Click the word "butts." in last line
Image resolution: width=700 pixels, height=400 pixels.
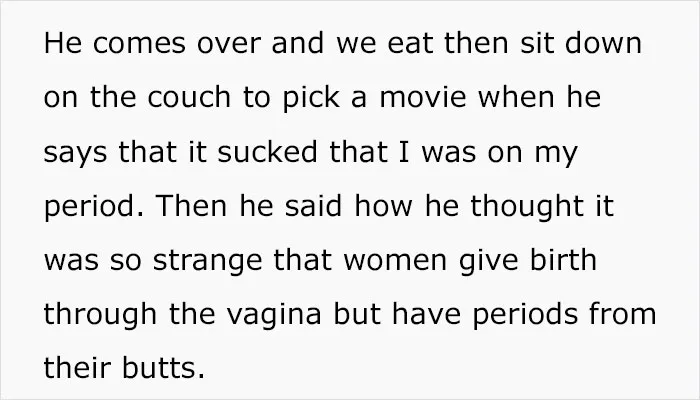click(163, 368)
